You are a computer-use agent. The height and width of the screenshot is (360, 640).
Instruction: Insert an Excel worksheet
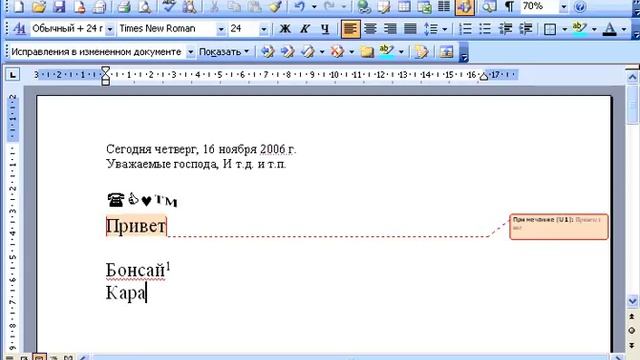pos(424,6)
